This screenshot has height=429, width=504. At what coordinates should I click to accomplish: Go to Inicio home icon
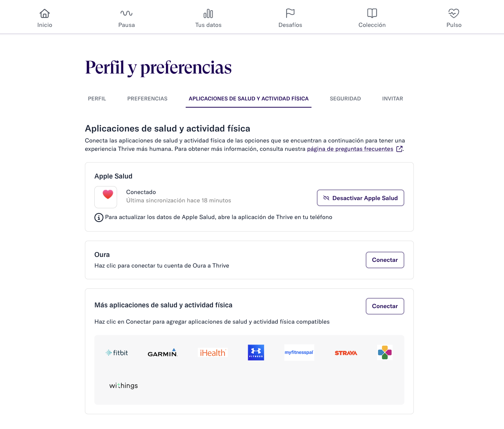click(45, 14)
